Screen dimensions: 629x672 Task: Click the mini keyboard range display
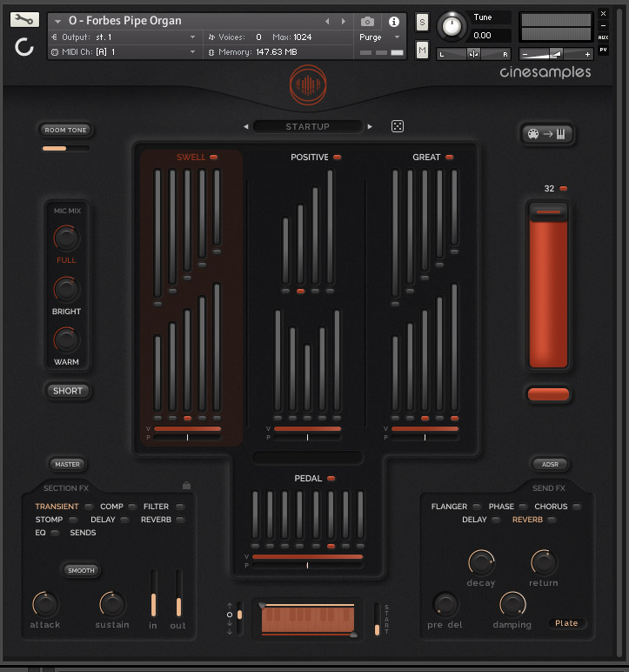[308, 620]
